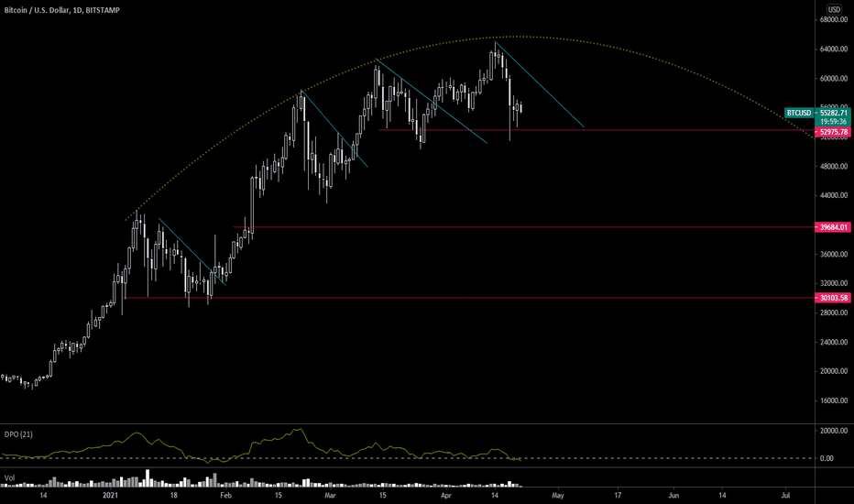Click the 55282.71 current price label
Screen dimensions: 854x504
click(834, 113)
